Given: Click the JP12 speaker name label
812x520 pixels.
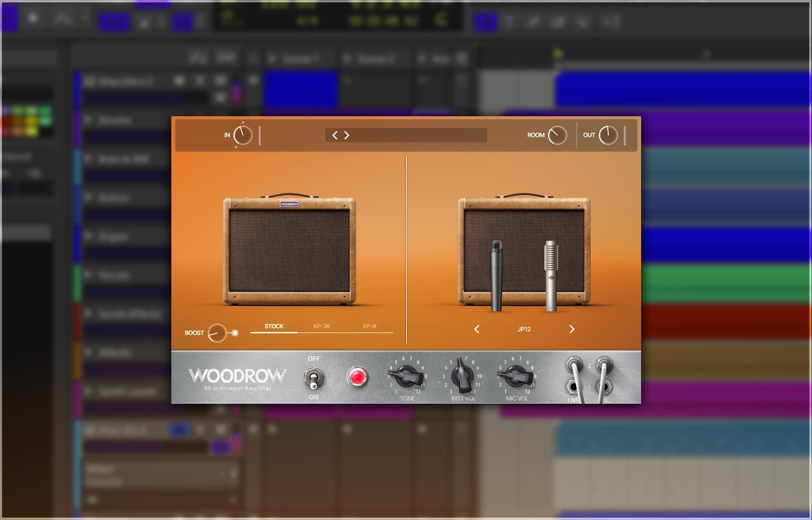Looking at the screenshot, I should pyautogui.click(x=524, y=329).
